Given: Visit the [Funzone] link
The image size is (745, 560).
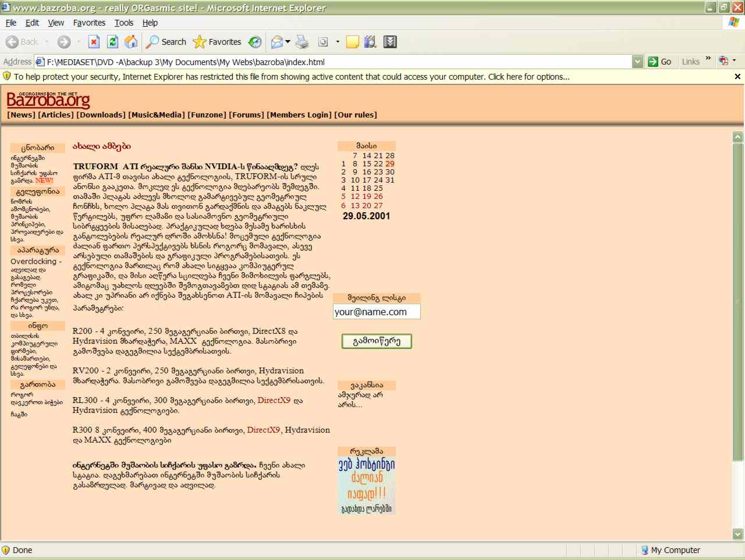Looking at the screenshot, I should click(207, 115).
